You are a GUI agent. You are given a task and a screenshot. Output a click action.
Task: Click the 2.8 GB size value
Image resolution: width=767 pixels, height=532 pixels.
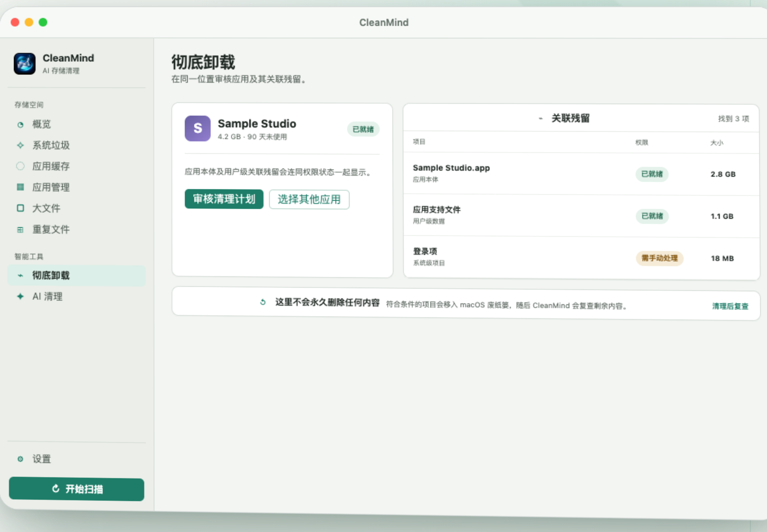tap(723, 174)
